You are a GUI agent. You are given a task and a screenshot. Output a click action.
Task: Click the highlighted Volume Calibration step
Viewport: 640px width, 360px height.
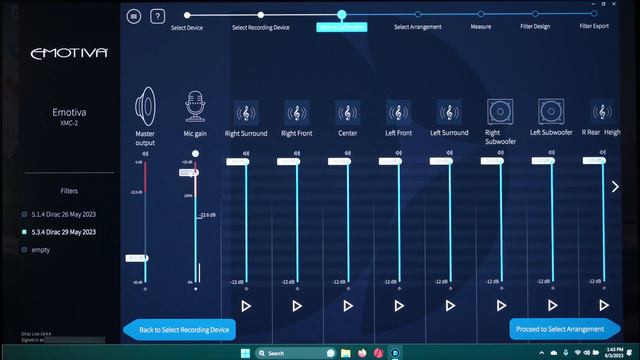point(342,27)
